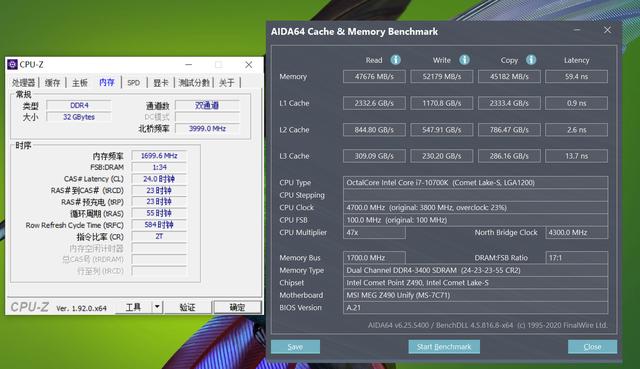
Task: Click the CPU Clock field 4700.0 MHz
Action: click(475, 207)
